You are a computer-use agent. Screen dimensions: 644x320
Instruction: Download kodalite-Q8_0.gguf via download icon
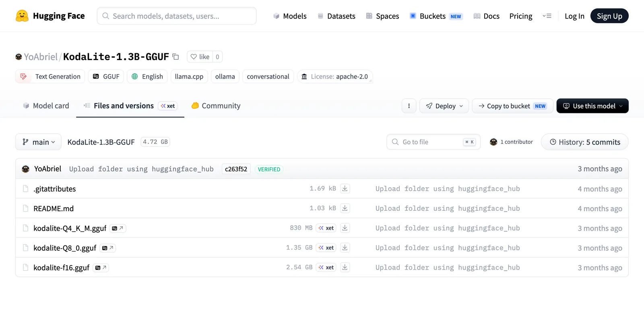pos(345,248)
